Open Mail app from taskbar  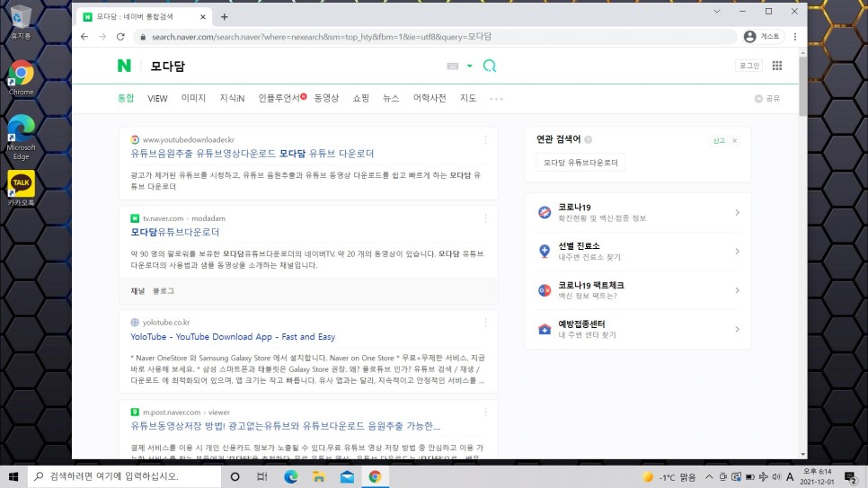[x=347, y=476]
